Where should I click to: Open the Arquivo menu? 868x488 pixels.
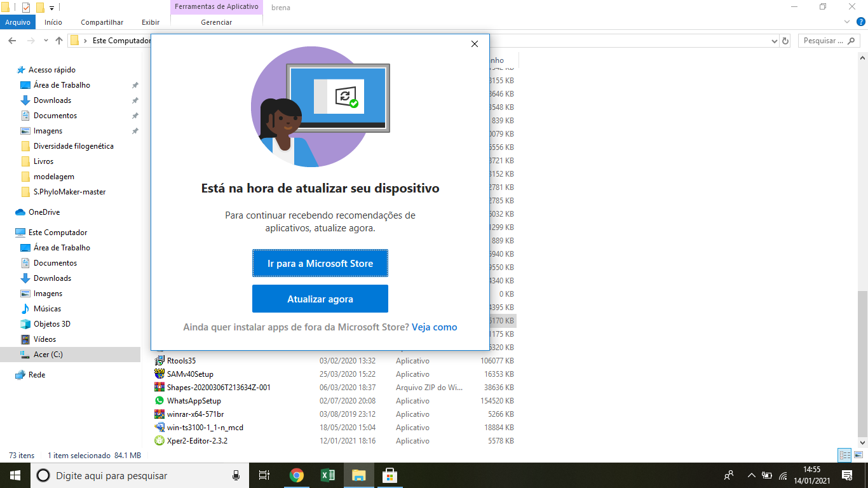tap(18, 22)
